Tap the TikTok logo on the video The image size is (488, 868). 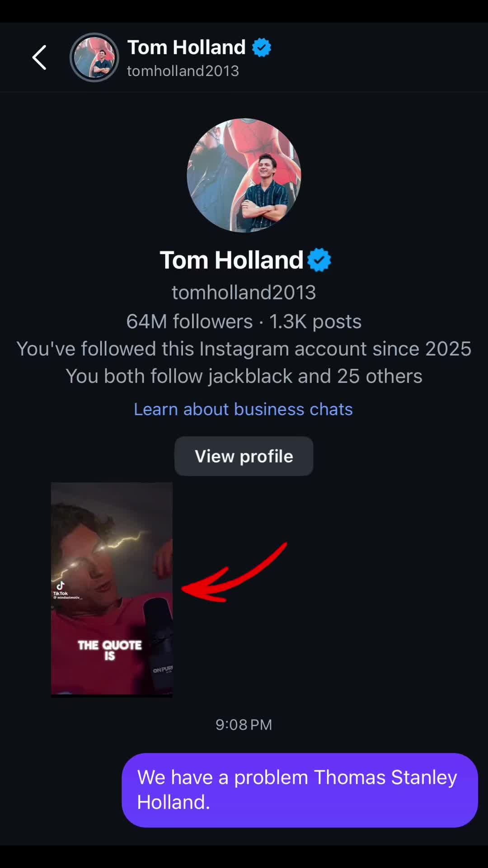[x=61, y=586]
